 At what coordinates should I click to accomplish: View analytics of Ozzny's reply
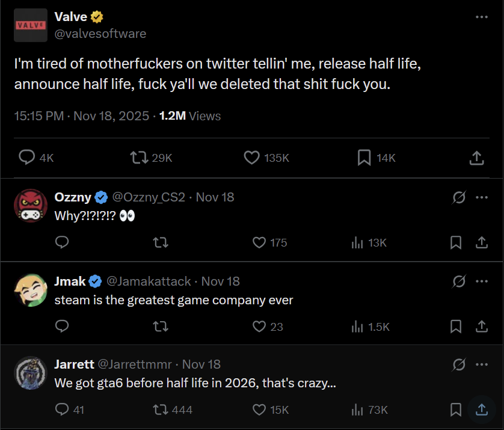pos(357,242)
